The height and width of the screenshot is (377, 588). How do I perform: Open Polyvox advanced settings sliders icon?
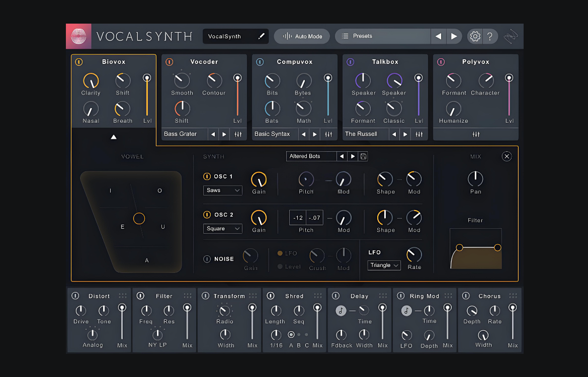(x=476, y=134)
